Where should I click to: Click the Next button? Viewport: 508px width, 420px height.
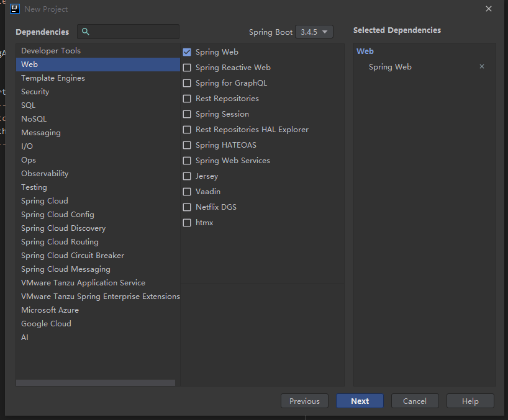point(360,401)
